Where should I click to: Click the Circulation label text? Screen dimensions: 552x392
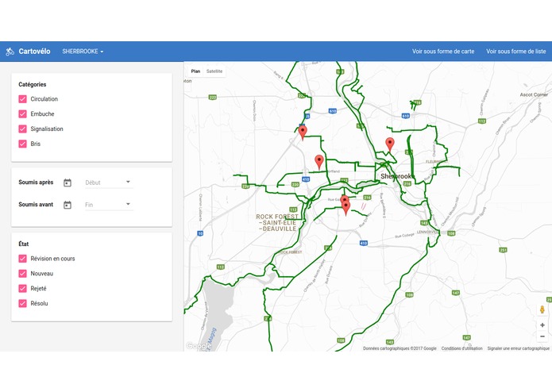(44, 98)
